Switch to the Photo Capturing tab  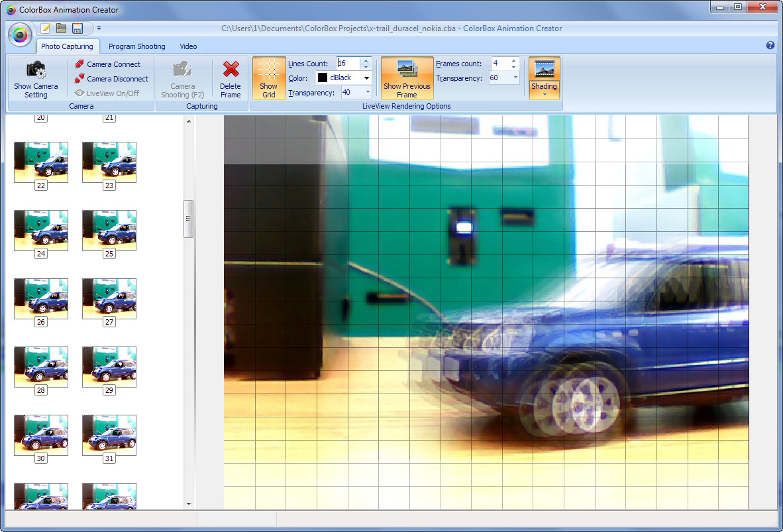67,46
